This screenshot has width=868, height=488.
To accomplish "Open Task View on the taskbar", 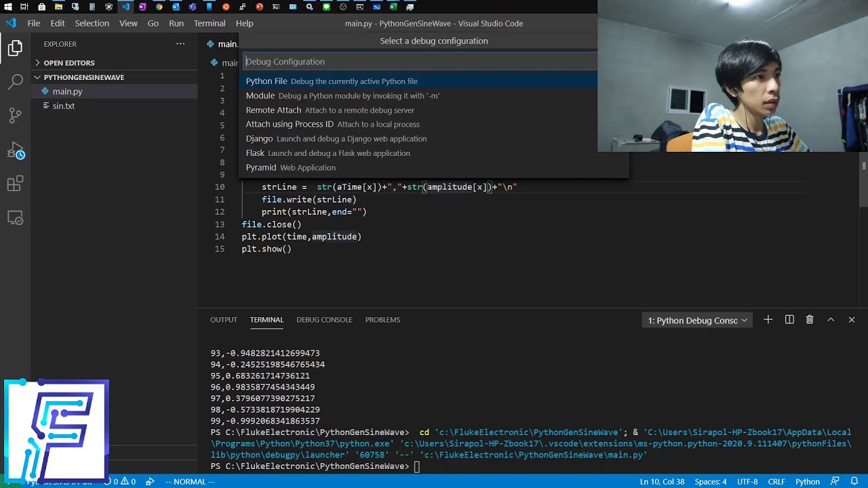I will (x=24, y=7).
